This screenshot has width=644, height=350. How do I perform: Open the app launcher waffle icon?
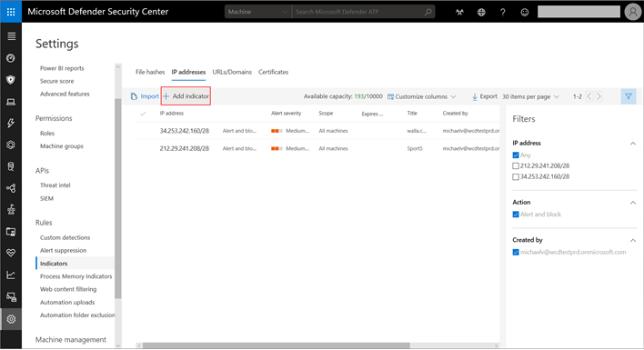point(11,12)
